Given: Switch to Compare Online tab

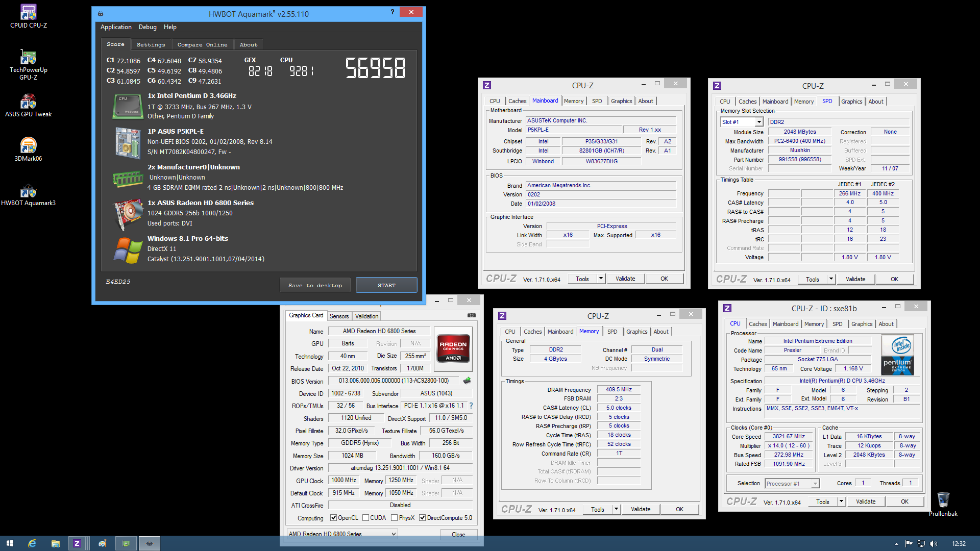Looking at the screenshot, I should tap(202, 44).
